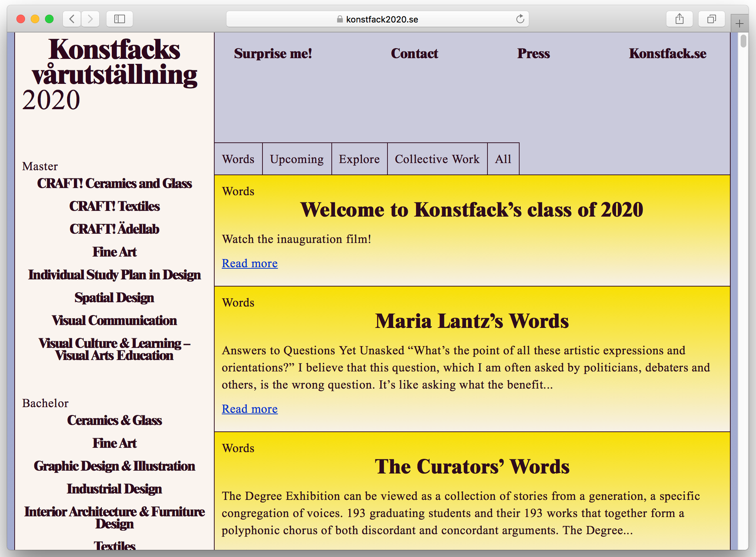Focus the konstfack2020.se address field
This screenshot has height=557, width=756.
[x=377, y=19]
